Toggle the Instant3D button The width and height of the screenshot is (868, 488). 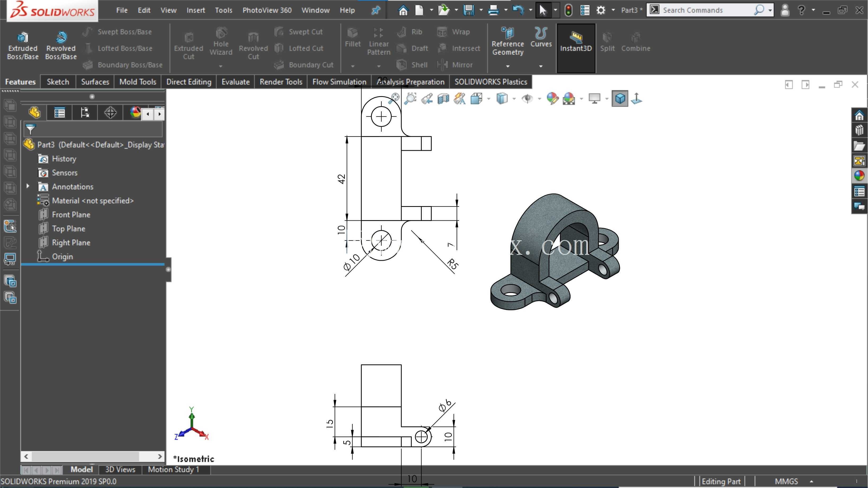pyautogui.click(x=576, y=48)
